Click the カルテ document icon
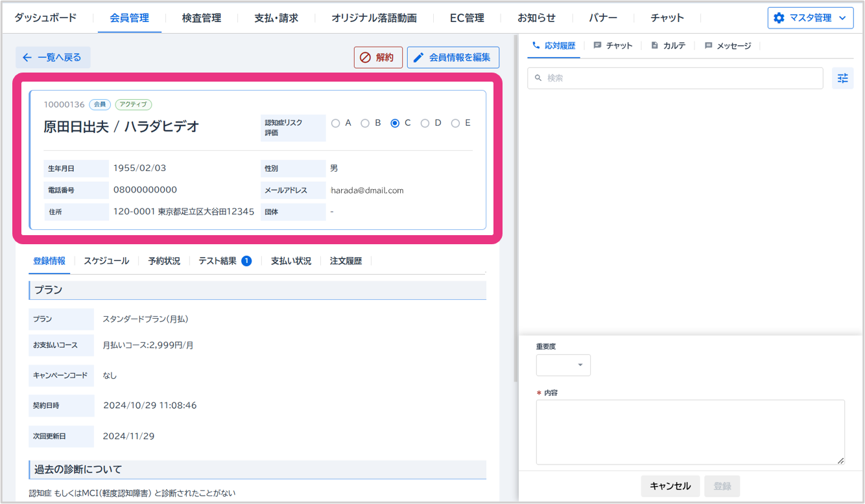 pos(654,46)
